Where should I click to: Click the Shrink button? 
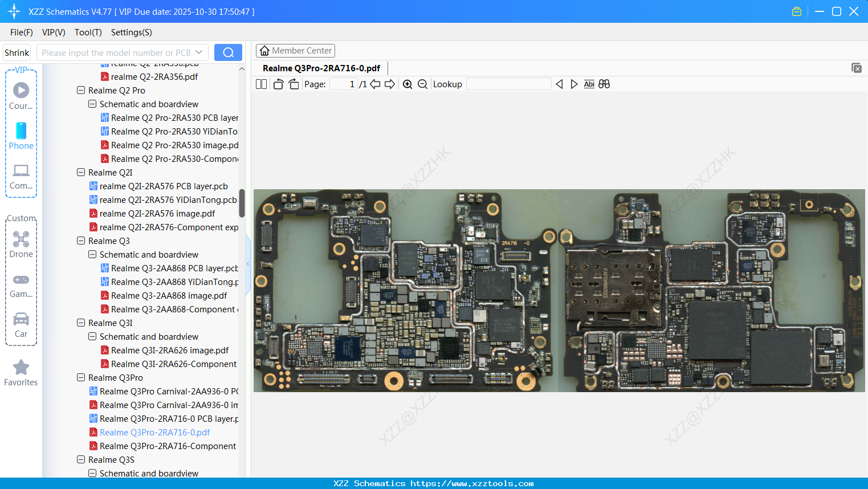coord(17,52)
